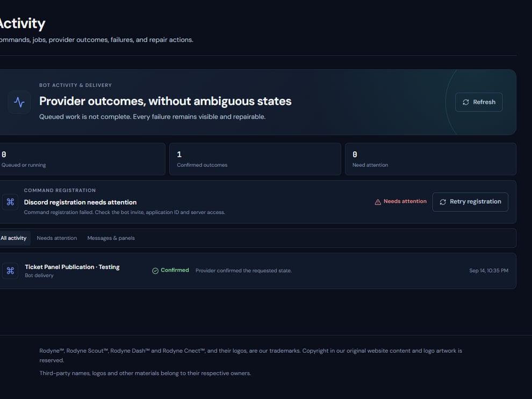Click the Confirmed outcomes stat card

pos(255,159)
